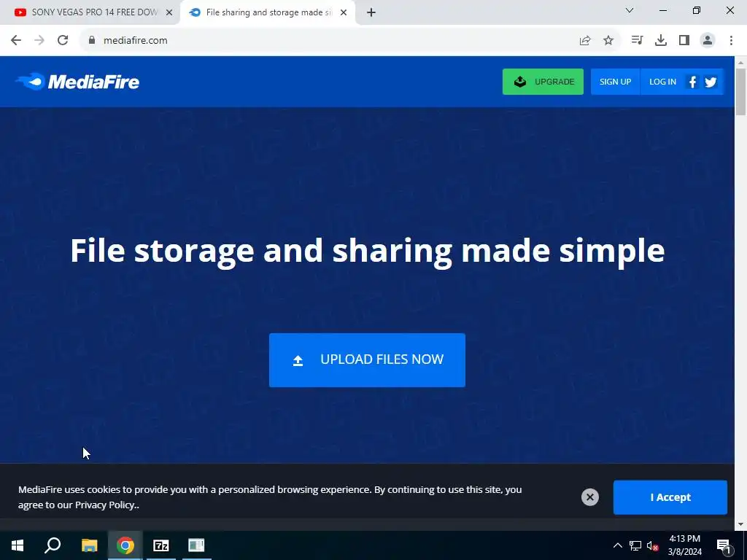Close the File sharing and storage tab

(344, 13)
